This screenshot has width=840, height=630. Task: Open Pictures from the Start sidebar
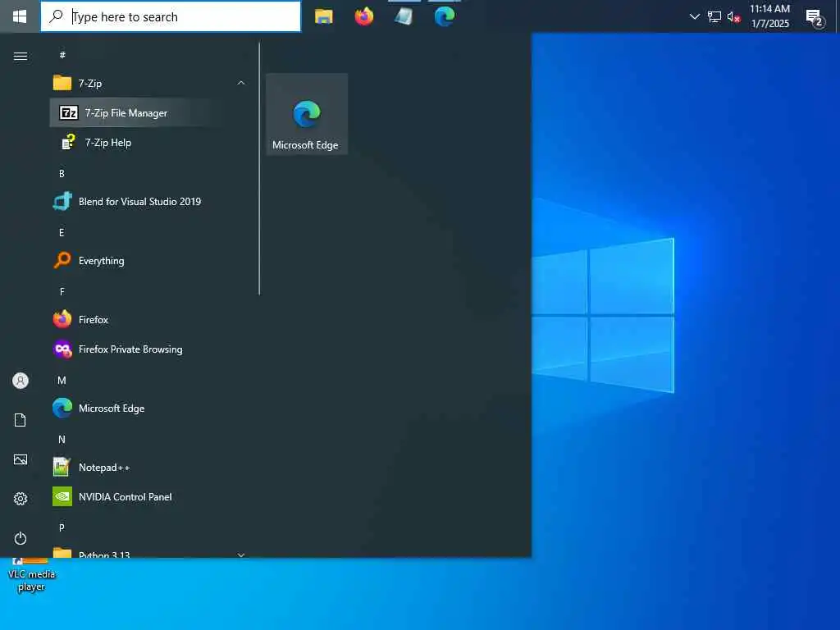21,459
